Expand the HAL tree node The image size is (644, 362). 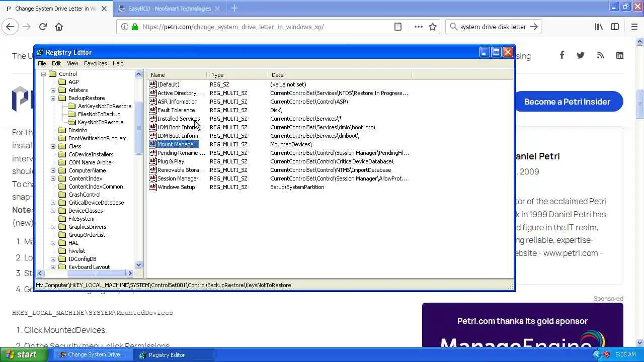(x=53, y=243)
